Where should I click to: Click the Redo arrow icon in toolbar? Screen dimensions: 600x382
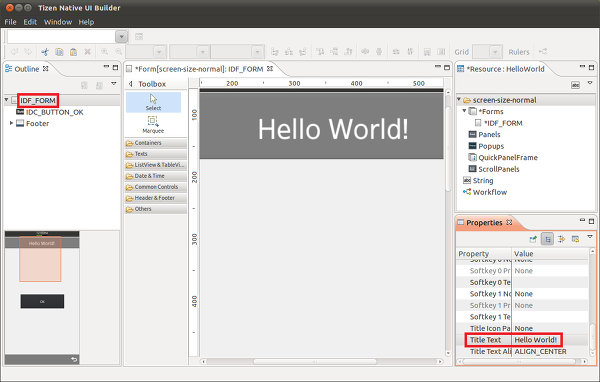(x=28, y=52)
